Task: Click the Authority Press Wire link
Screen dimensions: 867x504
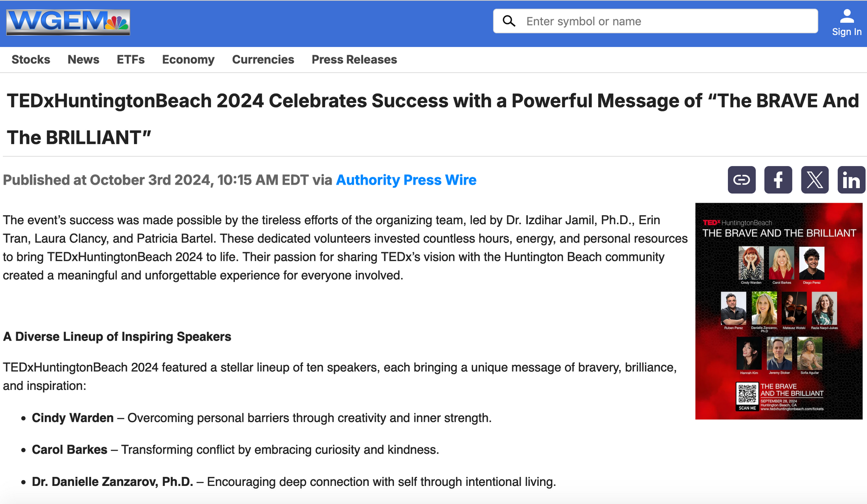Action: tap(406, 180)
